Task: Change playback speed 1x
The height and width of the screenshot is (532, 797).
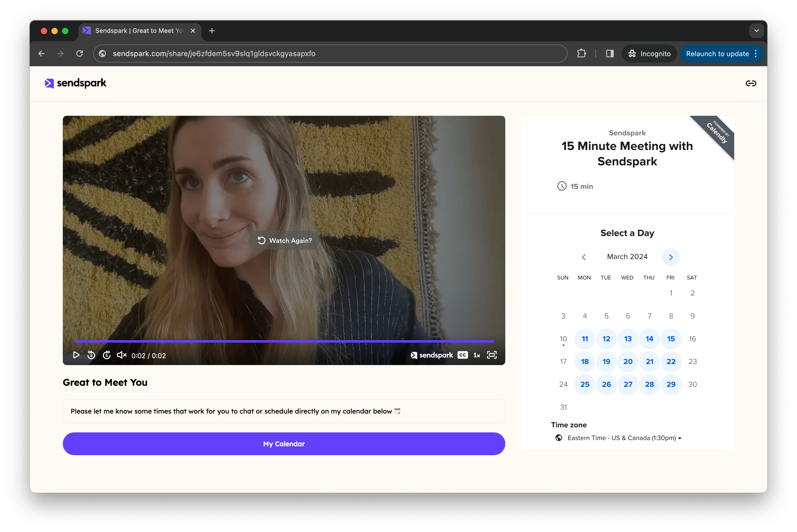Action: click(476, 355)
